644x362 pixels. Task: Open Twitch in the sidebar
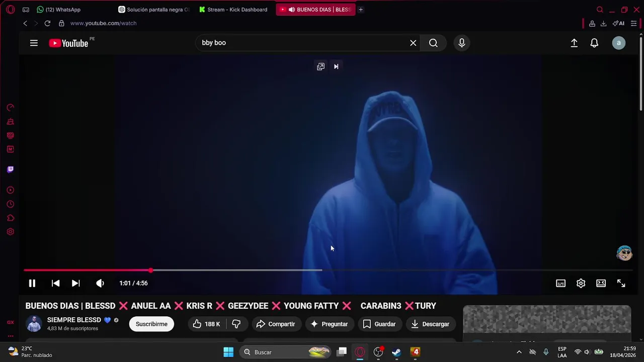(x=10, y=169)
